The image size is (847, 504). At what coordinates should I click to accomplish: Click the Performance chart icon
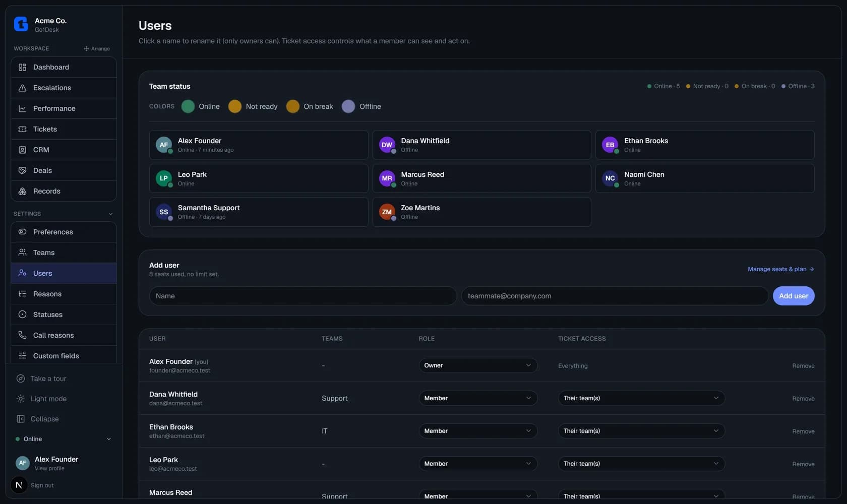22,108
